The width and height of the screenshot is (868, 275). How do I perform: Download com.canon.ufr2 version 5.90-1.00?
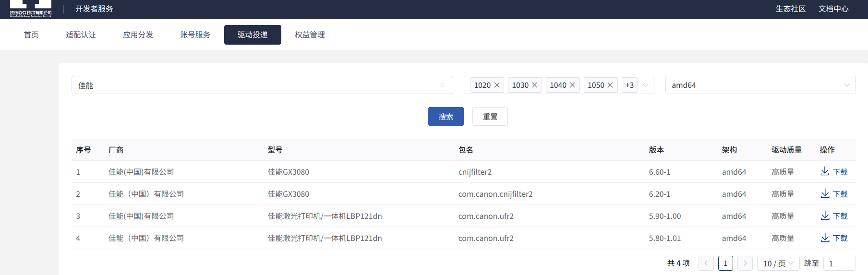tap(834, 216)
